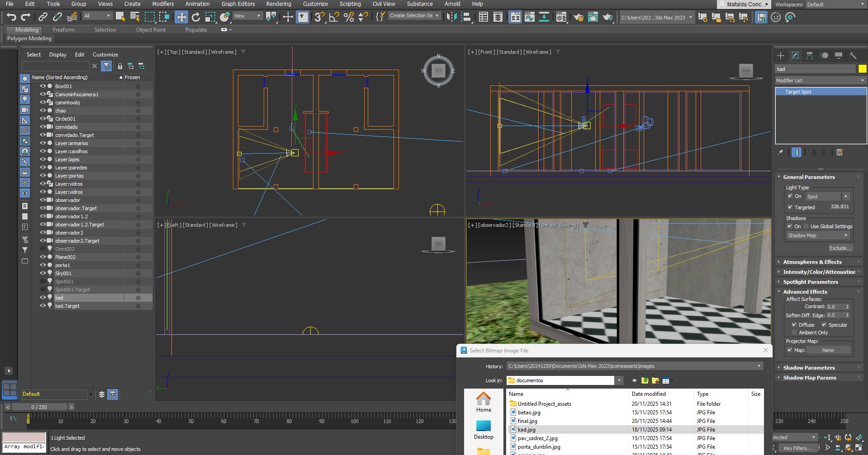Switch to the Freeform ribbon tab
Screen dimensions: 868x455
click(x=63, y=30)
